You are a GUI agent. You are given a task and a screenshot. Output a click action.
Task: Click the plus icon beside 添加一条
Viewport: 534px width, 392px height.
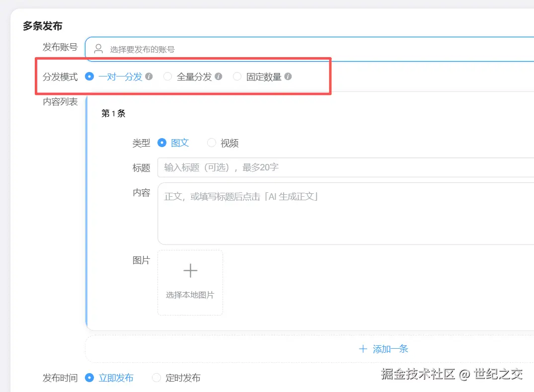pos(363,349)
